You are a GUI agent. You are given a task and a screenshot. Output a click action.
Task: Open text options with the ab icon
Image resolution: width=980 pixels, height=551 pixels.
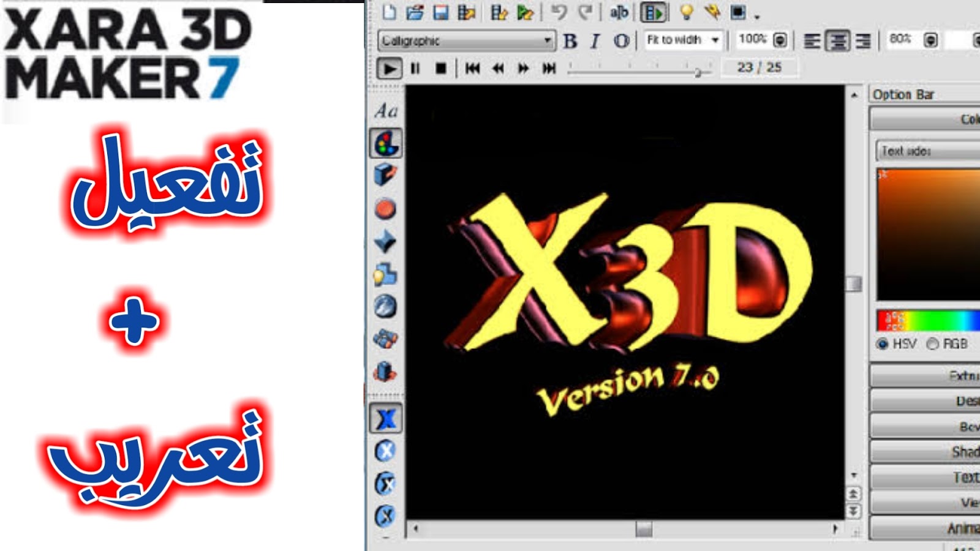[619, 12]
